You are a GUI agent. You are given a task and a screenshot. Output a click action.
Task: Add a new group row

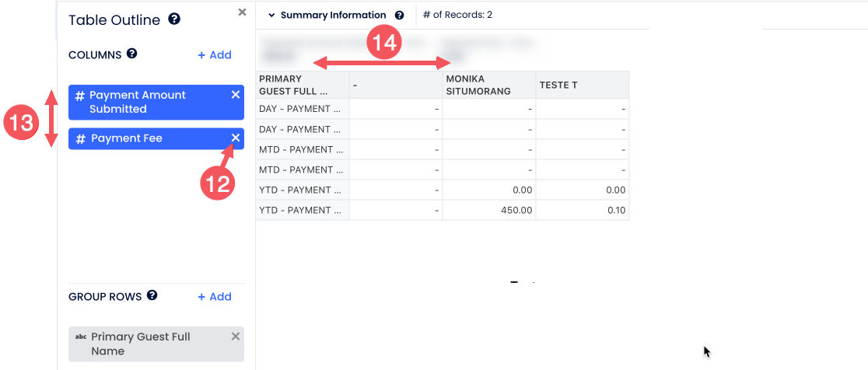[215, 297]
